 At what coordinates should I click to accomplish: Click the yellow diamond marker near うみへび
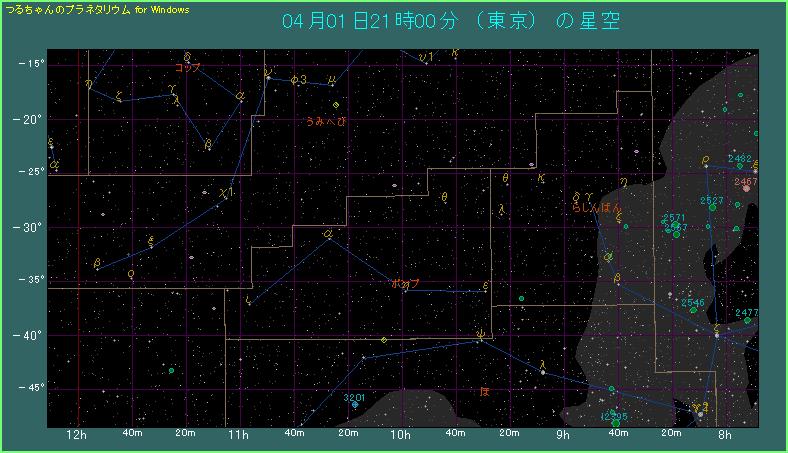tap(336, 104)
